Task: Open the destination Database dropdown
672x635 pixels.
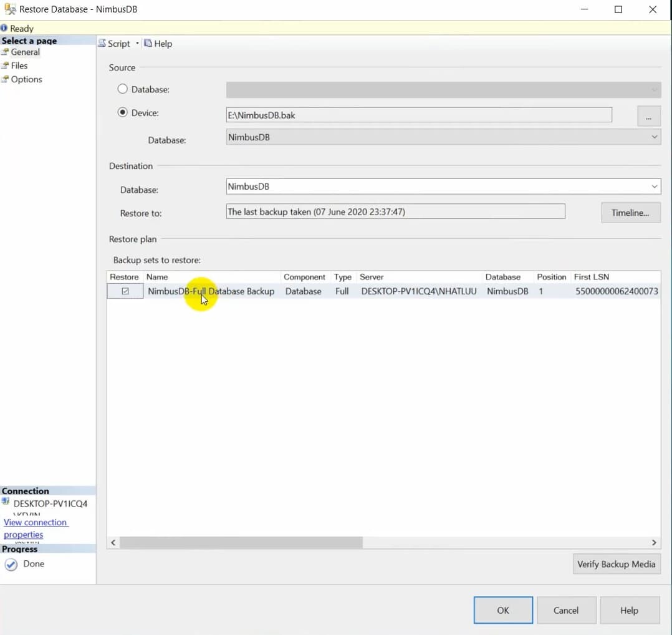Action: coord(653,186)
